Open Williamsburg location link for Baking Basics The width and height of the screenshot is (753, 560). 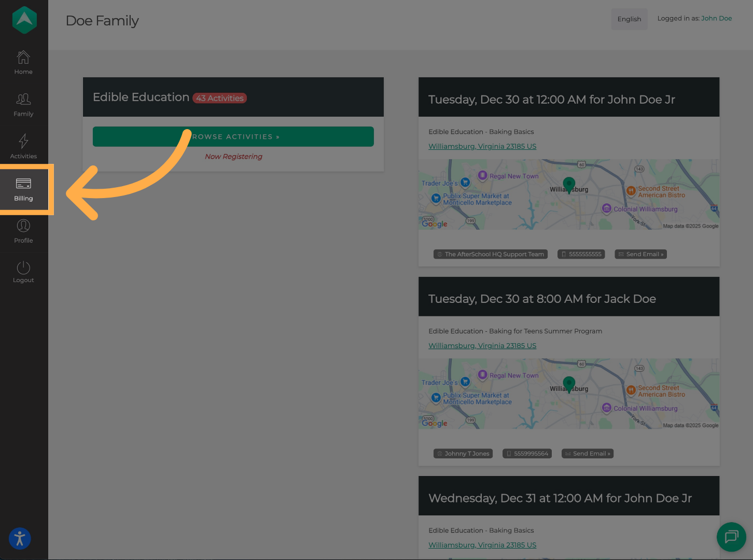(482, 146)
